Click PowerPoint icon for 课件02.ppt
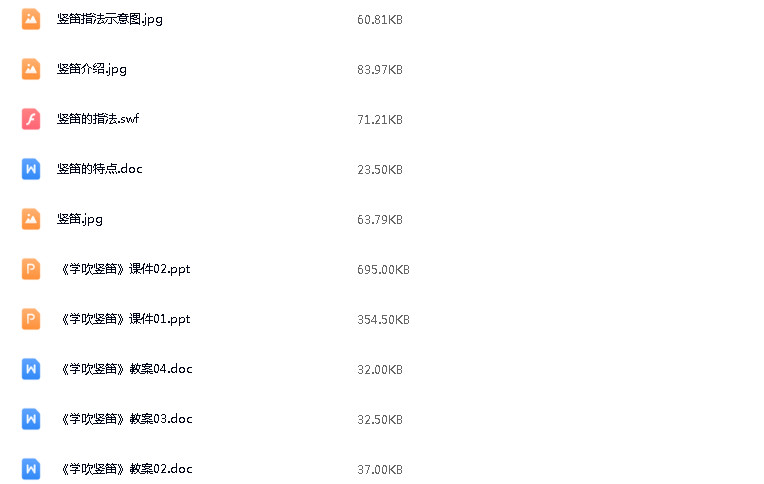764x484 pixels. point(31,269)
